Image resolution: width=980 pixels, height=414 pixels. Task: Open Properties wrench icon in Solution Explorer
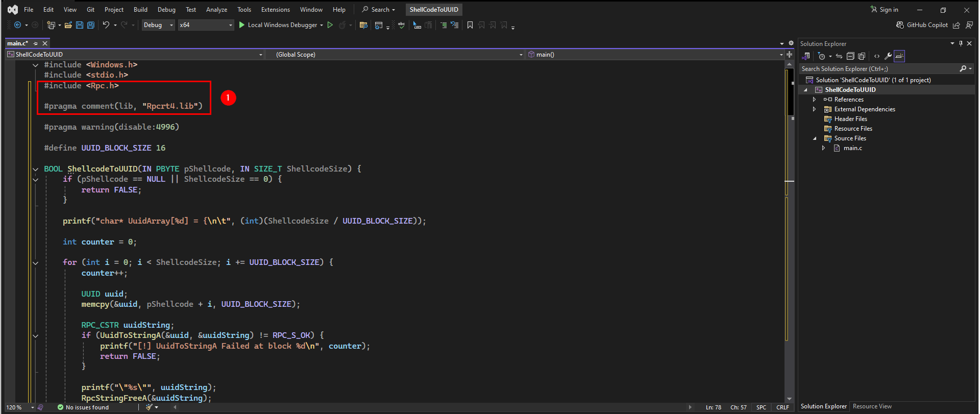(888, 56)
